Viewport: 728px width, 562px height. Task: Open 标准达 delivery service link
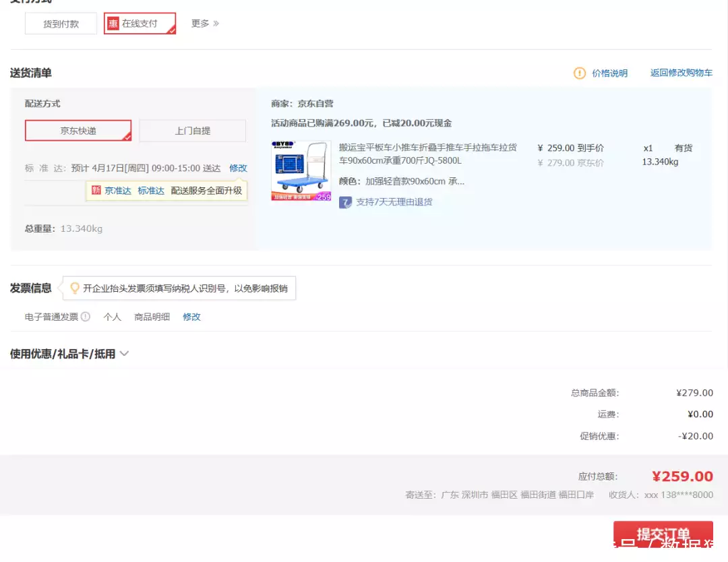tap(151, 191)
